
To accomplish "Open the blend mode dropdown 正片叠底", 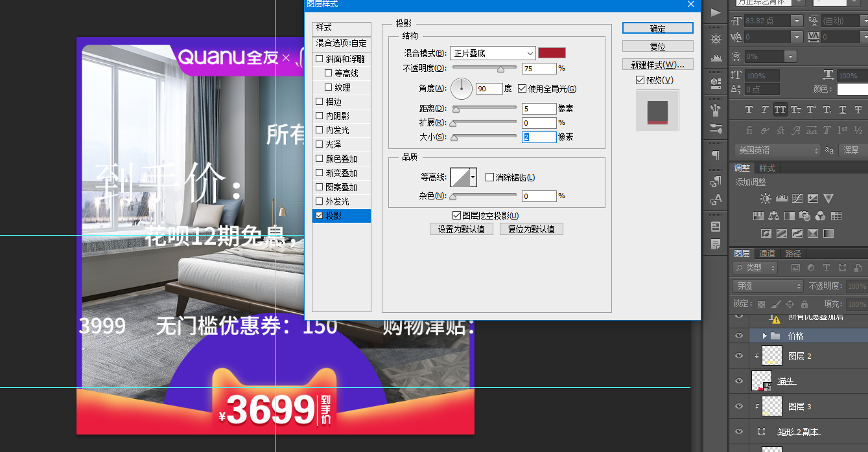I will (x=493, y=53).
